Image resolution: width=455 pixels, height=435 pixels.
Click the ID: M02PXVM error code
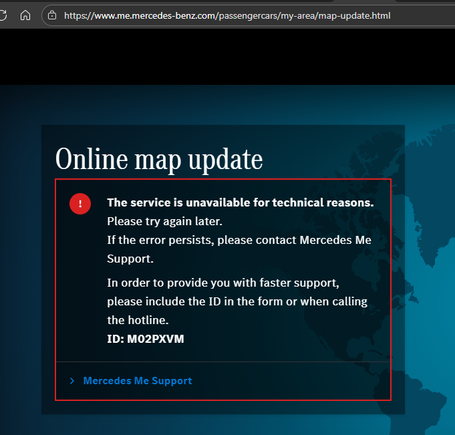coord(145,339)
